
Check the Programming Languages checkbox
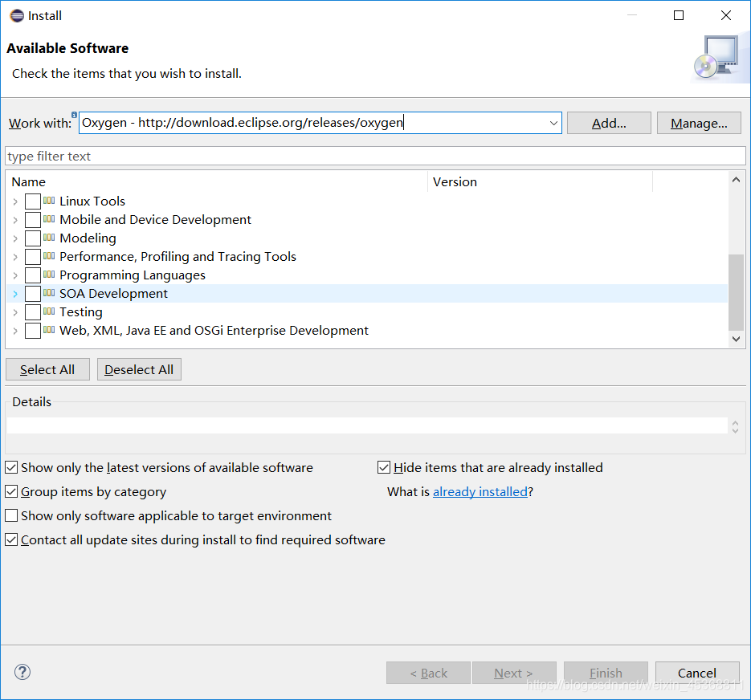pos(33,275)
